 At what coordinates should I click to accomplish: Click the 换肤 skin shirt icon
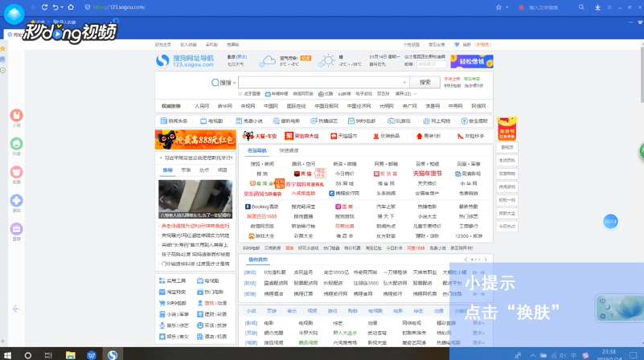(x=457, y=45)
